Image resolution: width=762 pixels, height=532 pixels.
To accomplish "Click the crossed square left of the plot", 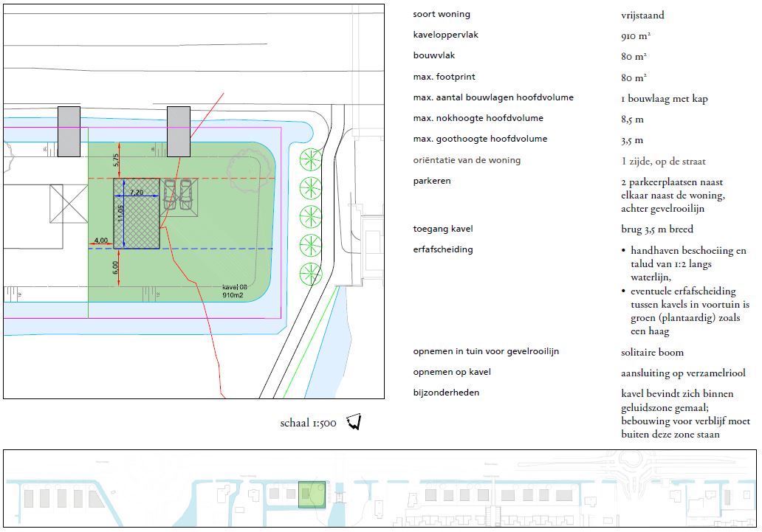I will [68, 203].
